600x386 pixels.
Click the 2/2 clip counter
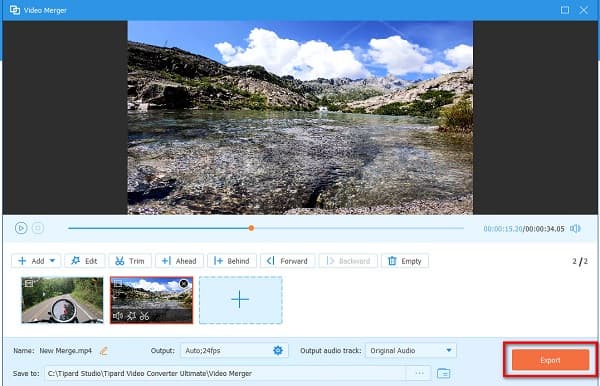tap(580, 261)
